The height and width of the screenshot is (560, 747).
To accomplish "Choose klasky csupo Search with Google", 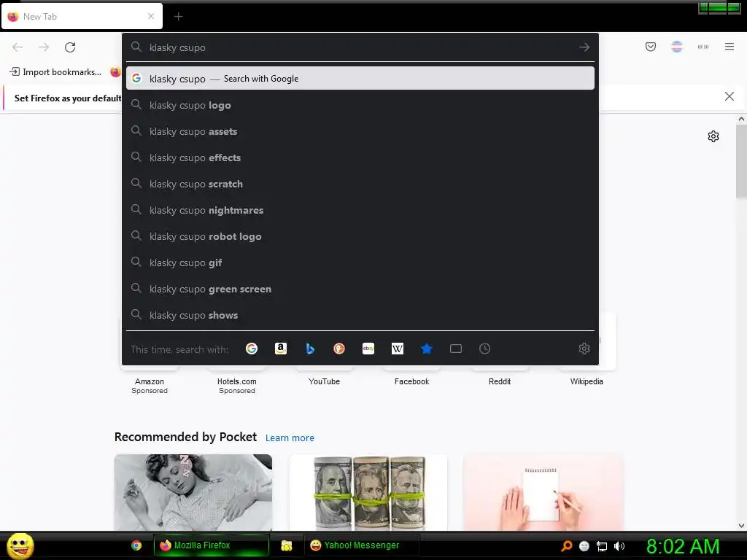I will (x=360, y=79).
